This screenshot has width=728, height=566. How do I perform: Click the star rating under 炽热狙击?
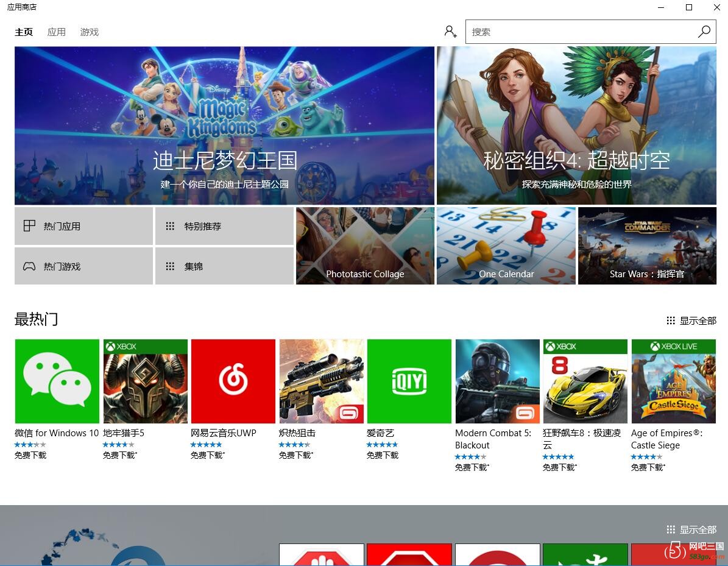pyautogui.click(x=294, y=445)
